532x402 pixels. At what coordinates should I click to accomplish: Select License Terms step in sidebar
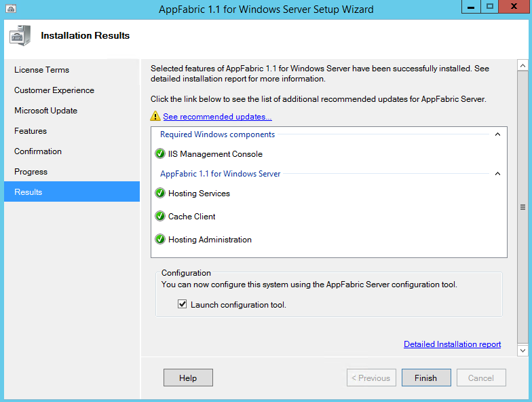72,69
